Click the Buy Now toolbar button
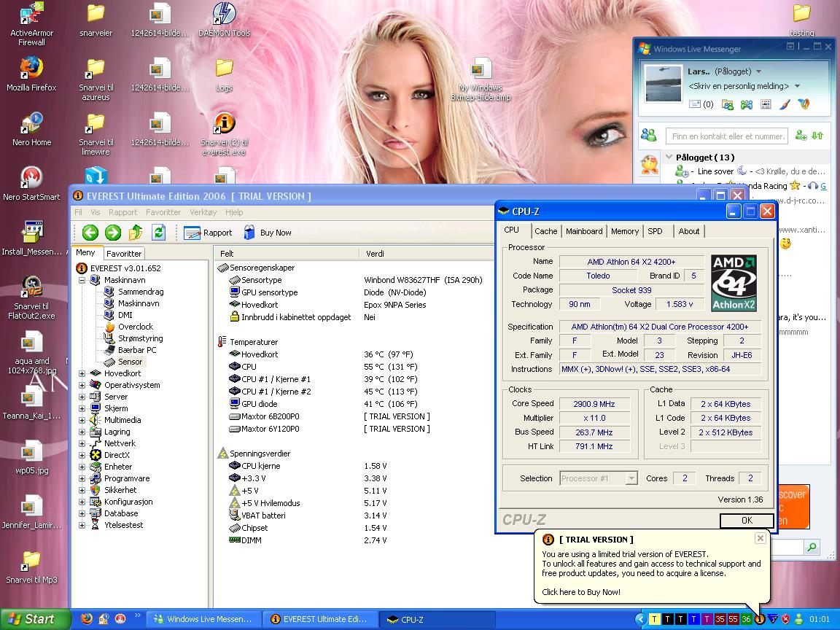Image resolution: width=840 pixels, height=630 pixels. (268, 233)
